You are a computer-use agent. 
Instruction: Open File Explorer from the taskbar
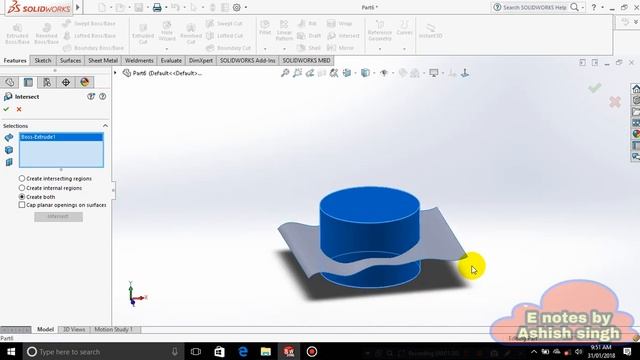(x=266, y=351)
